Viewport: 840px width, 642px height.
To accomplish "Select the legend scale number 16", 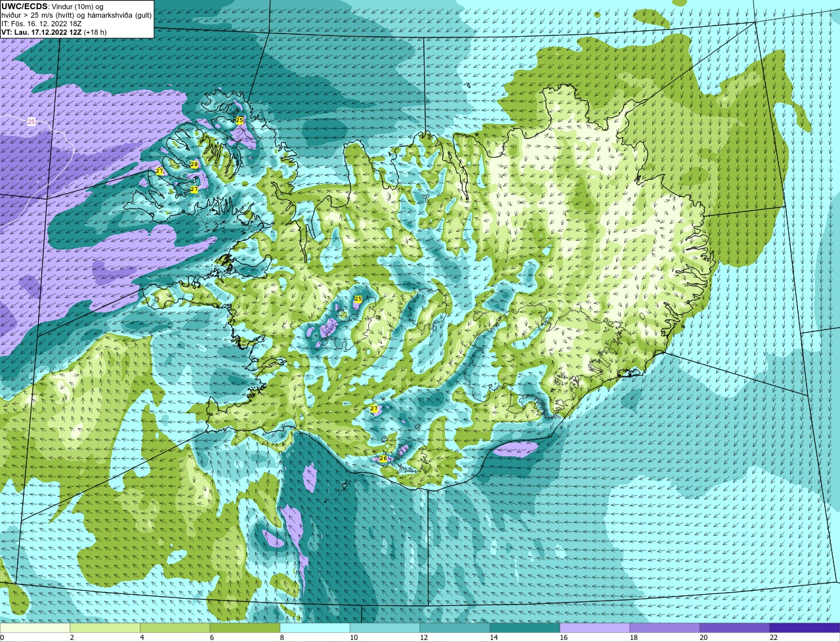I will pos(564,637).
